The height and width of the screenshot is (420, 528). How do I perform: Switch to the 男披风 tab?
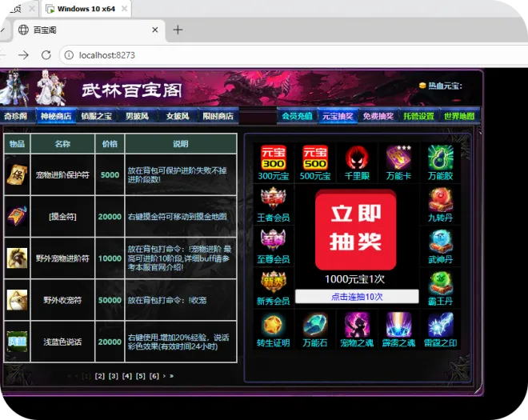(137, 116)
